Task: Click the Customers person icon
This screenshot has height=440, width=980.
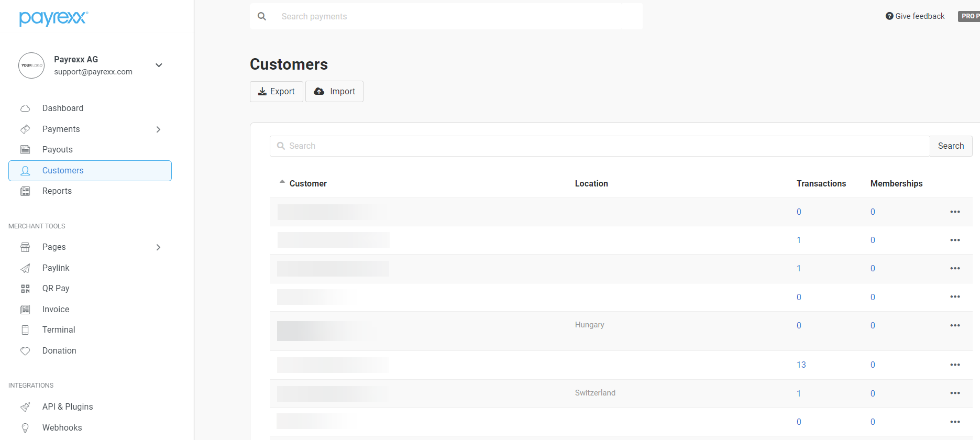Action: pyautogui.click(x=25, y=171)
